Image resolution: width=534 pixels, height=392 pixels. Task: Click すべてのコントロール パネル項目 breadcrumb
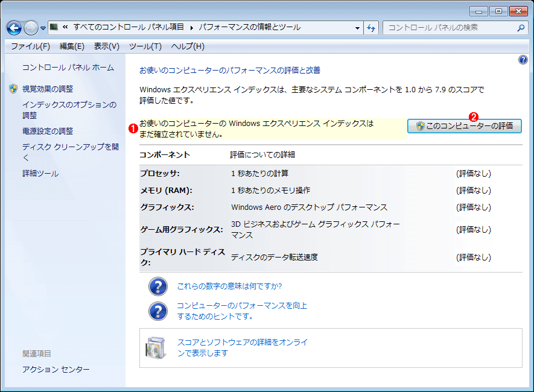click(129, 27)
